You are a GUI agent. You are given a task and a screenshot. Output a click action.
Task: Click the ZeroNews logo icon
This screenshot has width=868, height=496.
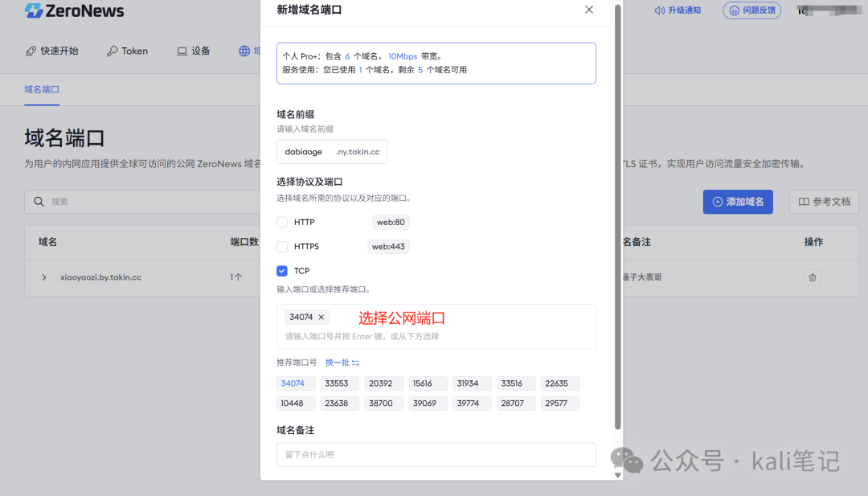(33, 11)
